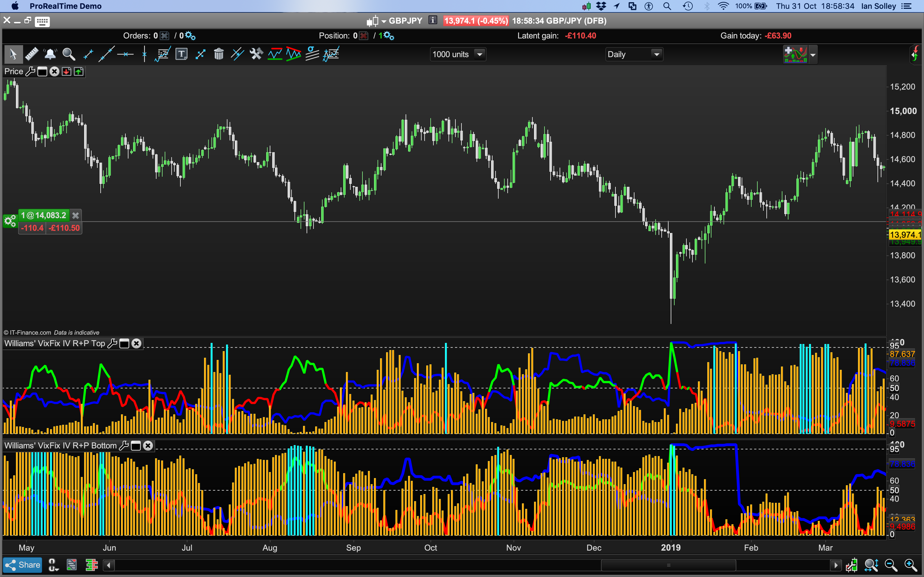Click the trash delete objects icon
Viewport: 924px width, 577px height.
point(219,54)
